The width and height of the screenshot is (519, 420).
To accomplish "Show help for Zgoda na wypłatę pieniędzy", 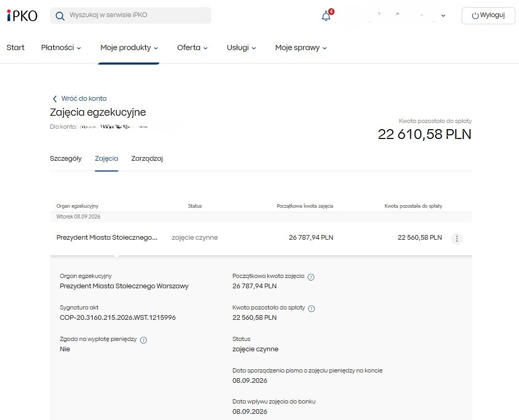I will [143, 340].
